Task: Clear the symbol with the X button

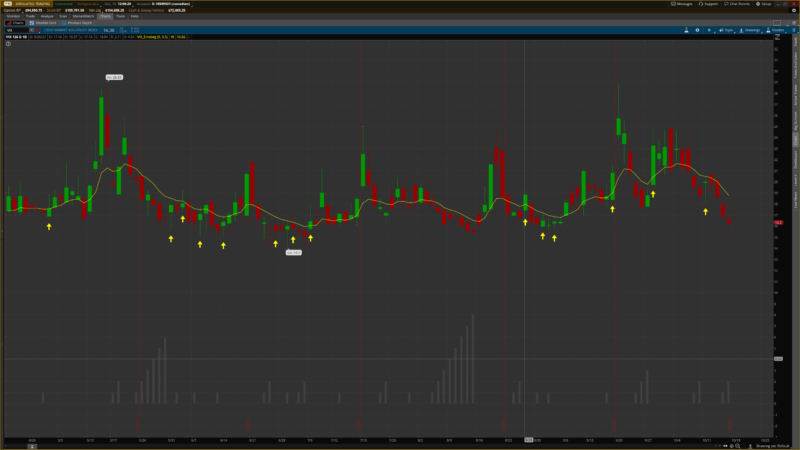Action: coord(32,30)
